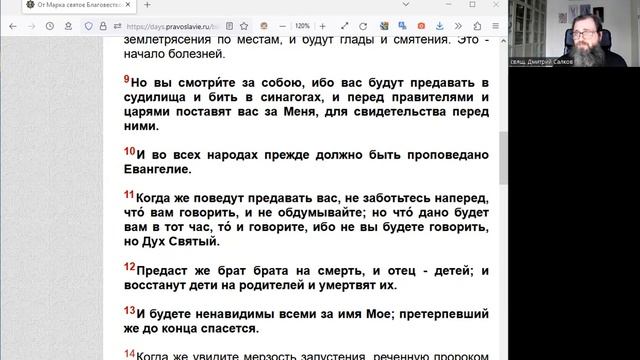Click the blue translate extension icon
This screenshot has height=360, width=640.
point(402,26)
